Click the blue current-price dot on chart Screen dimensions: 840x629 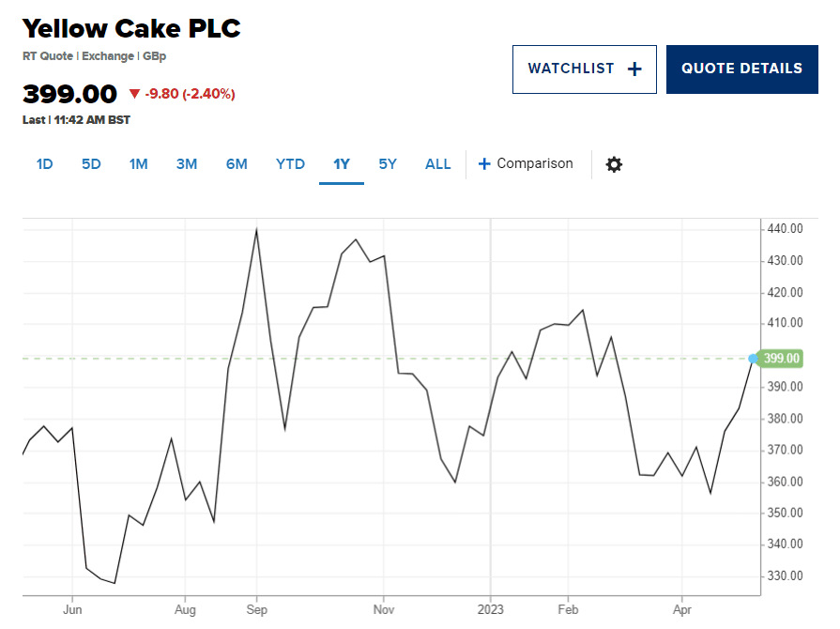pos(753,358)
